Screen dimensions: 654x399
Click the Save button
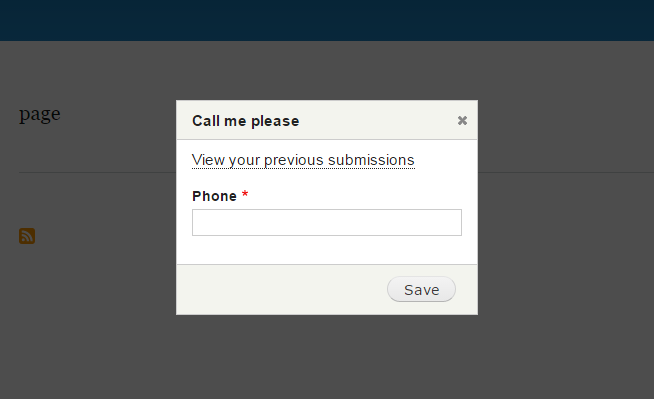click(421, 289)
